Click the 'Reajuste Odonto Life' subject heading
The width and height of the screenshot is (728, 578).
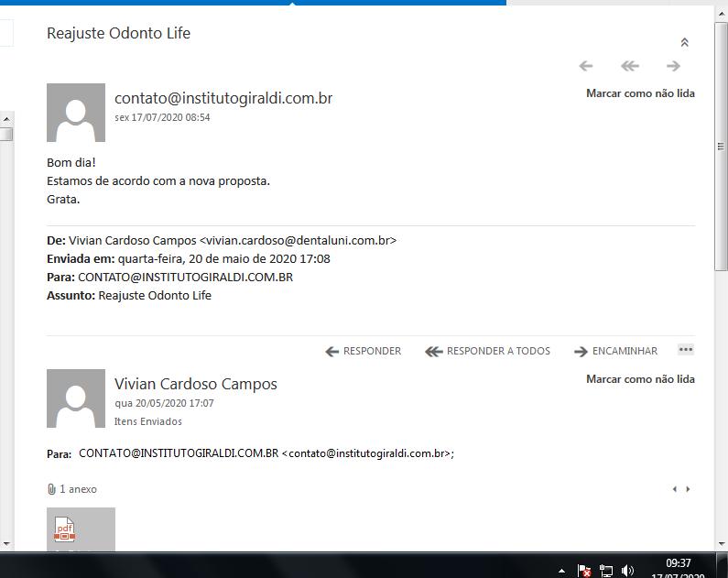[x=118, y=33]
